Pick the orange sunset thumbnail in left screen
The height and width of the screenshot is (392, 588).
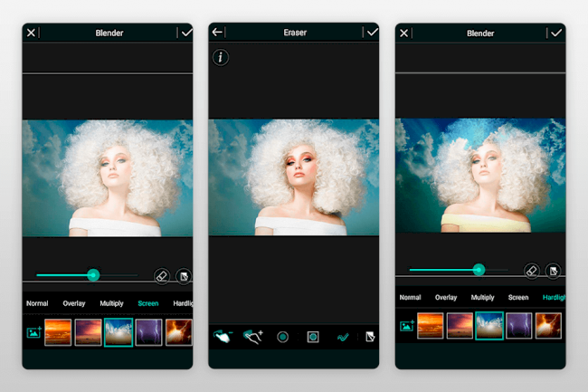point(58,332)
